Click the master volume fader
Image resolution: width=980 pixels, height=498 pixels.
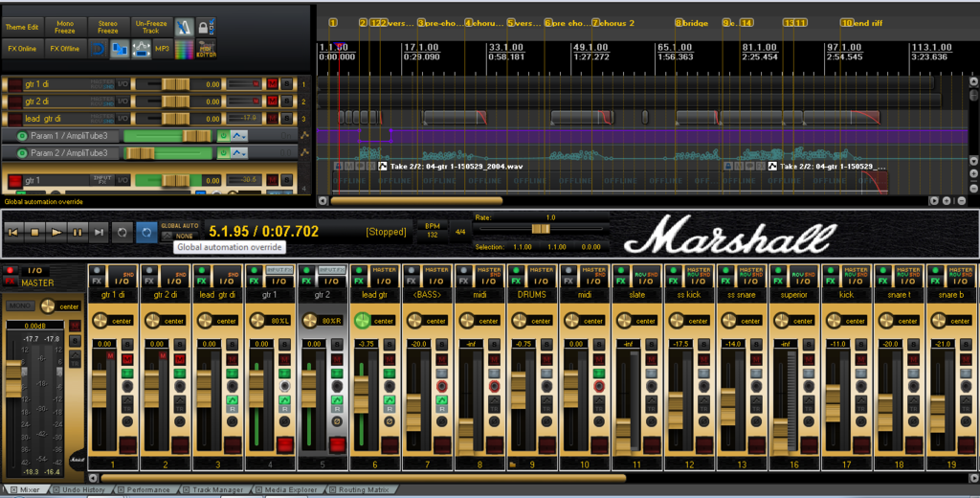(13, 378)
